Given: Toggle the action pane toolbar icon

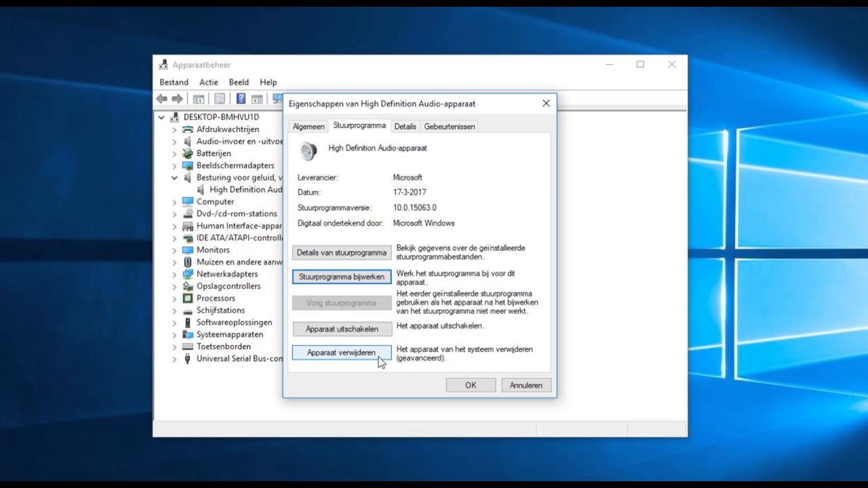Looking at the screenshot, I should (x=257, y=99).
